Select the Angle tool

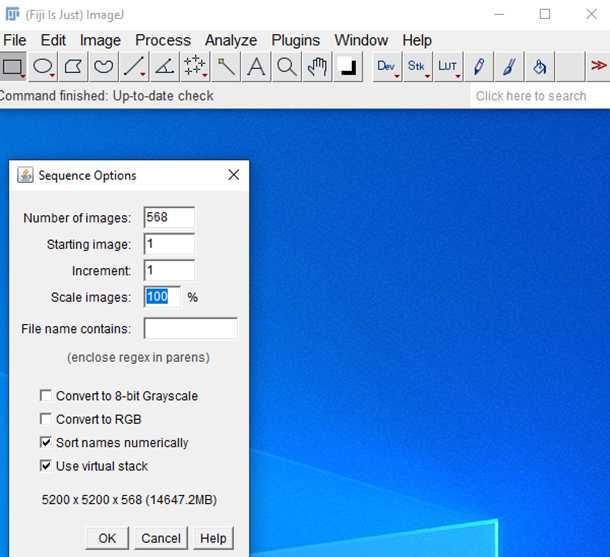coord(165,67)
